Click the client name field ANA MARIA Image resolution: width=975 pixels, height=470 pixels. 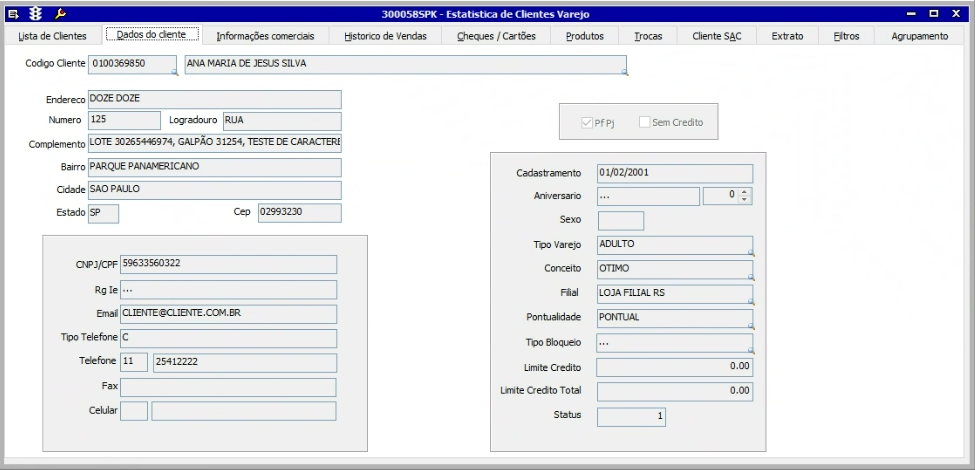405,64
